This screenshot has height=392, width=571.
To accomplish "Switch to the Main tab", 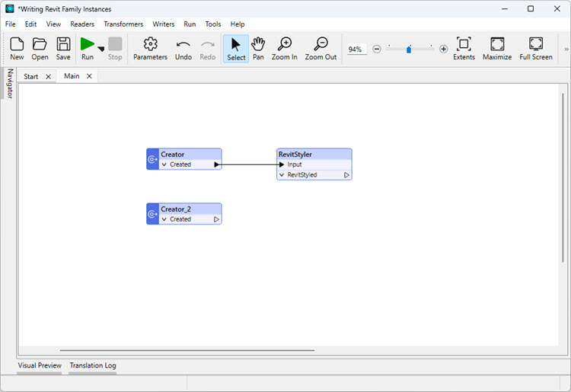I will tap(72, 75).
